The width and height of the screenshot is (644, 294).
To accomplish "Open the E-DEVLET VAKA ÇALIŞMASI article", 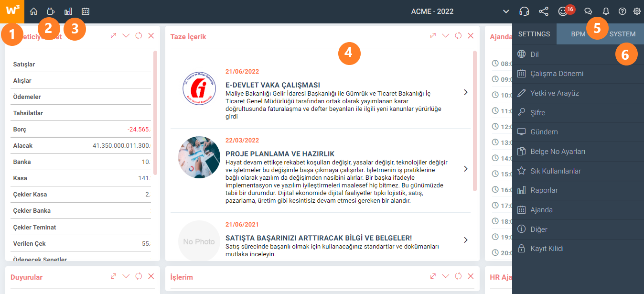I will coord(273,85).
